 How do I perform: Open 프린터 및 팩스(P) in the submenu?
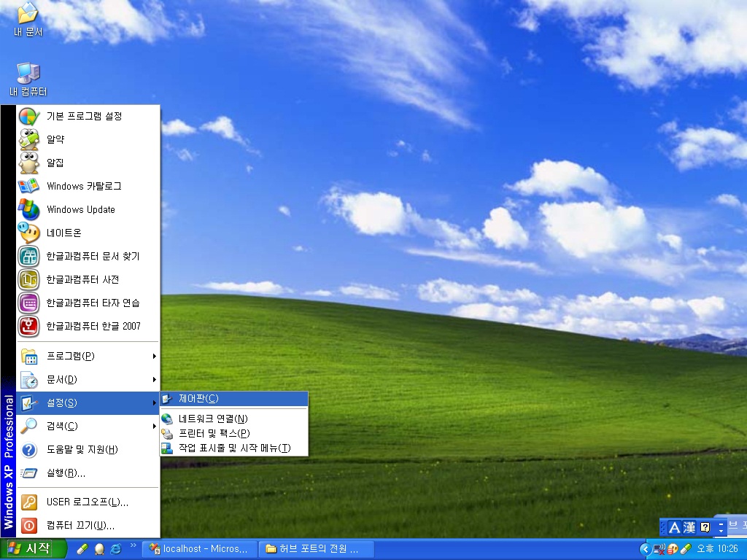click(234, 433)
